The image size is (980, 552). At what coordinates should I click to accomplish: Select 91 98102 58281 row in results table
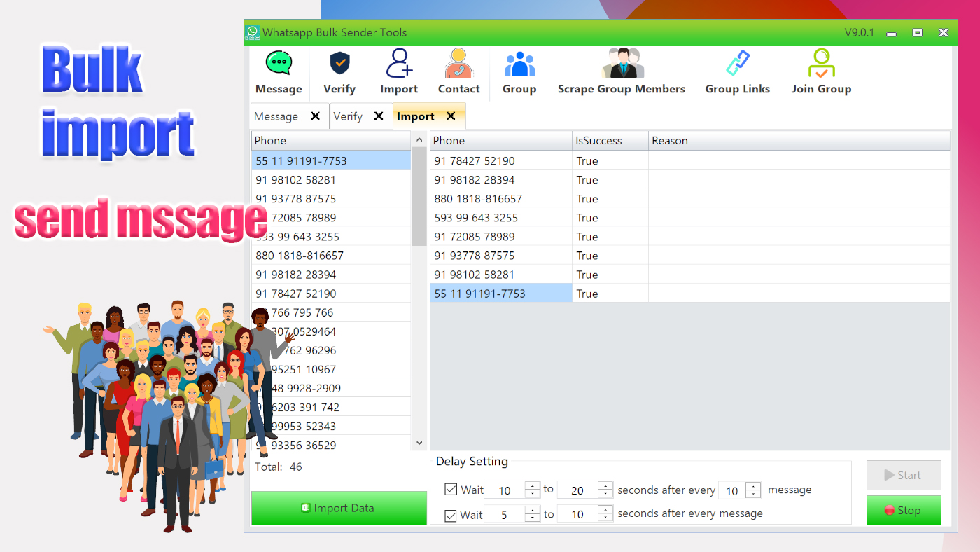(690, 274)
